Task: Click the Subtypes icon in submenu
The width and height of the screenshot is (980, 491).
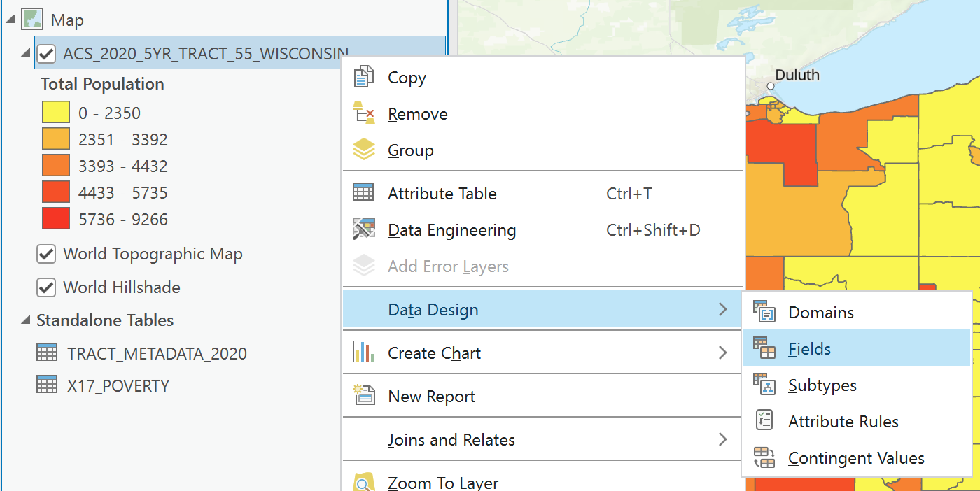Action: [x=764, y=385]
